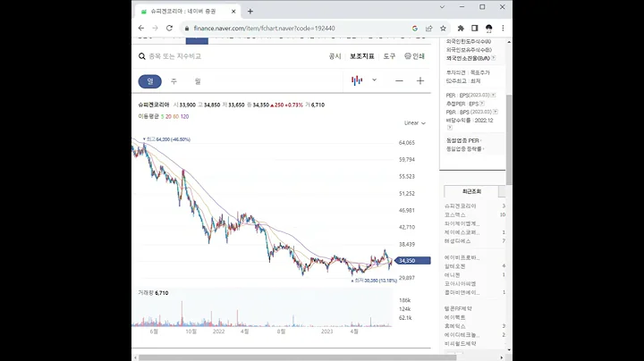Click the candlestick chart type icon

357,80
